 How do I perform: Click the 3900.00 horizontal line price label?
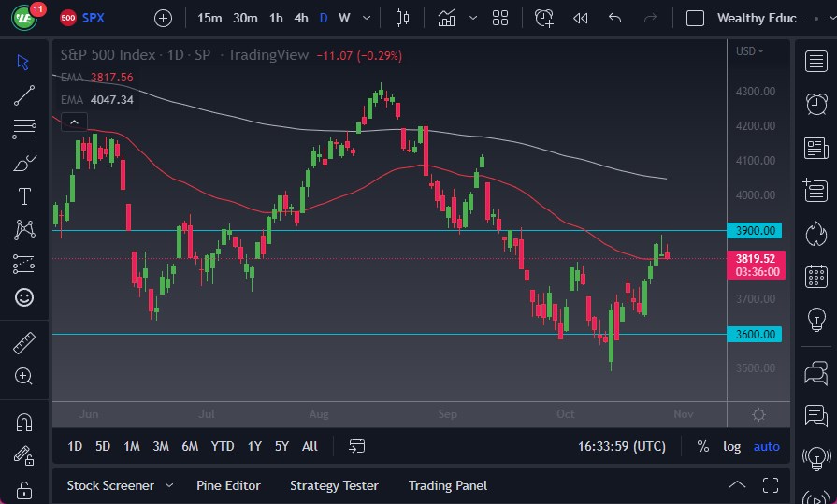756,230
